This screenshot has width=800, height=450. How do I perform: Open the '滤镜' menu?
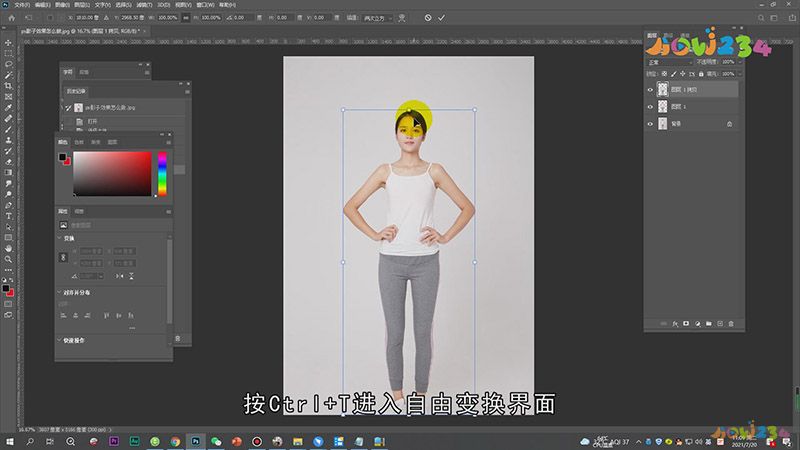tap(143, 5)
